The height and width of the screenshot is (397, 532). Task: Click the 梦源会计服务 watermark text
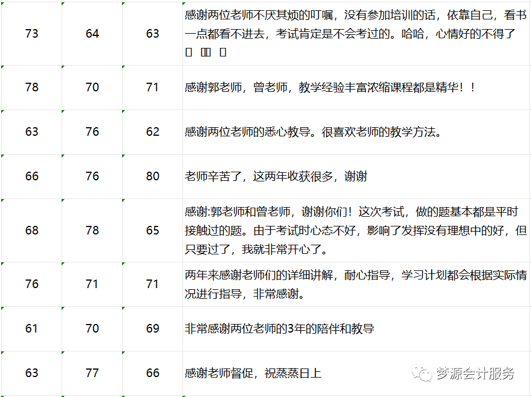coord(475,374)
